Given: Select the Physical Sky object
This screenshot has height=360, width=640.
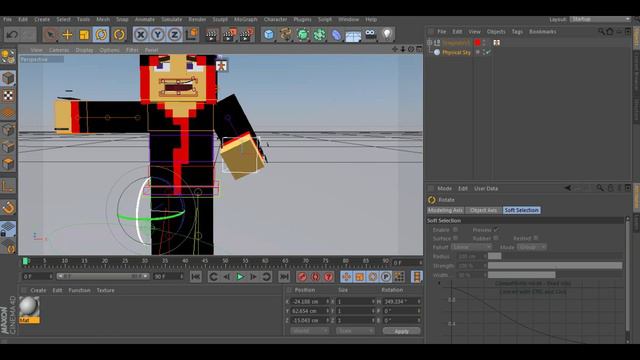Looking at the screenshot, I should [456, 52].
